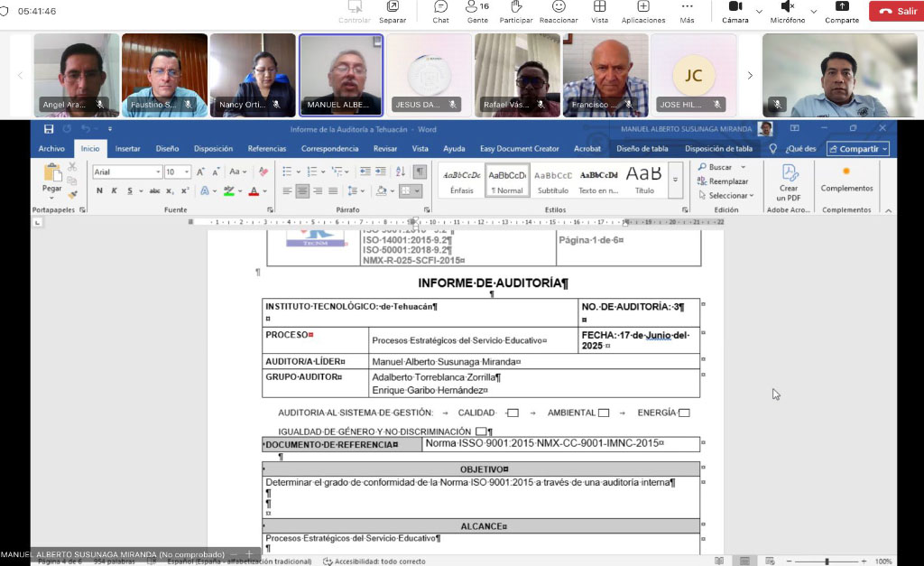Expand camera options arrow next to Cámara
Image resolution: width=924 pixels, height=566 pixels.
(x=759, y=11)
